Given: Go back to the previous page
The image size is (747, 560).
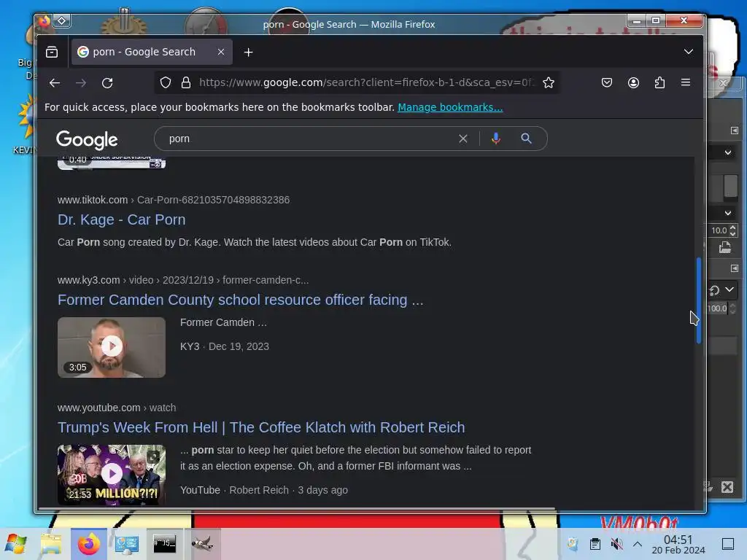Looking at the screenshot, I should click(54, 83).
